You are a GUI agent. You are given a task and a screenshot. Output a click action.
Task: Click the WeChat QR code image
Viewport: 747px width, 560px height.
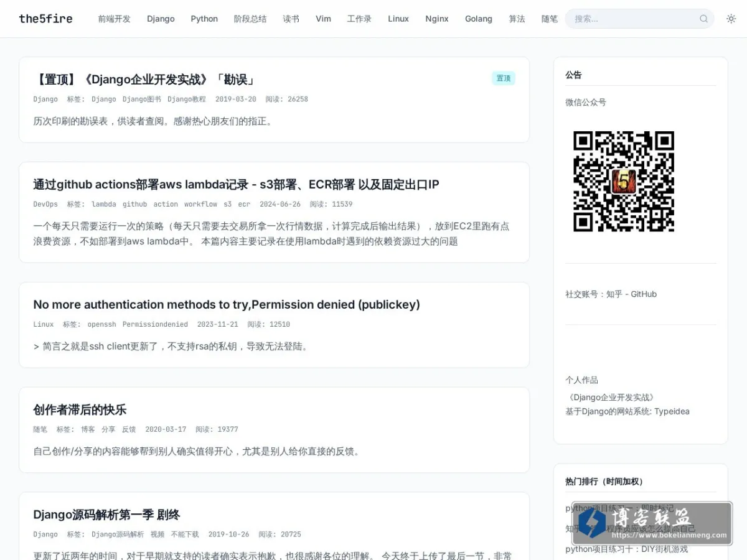(624, 181)
